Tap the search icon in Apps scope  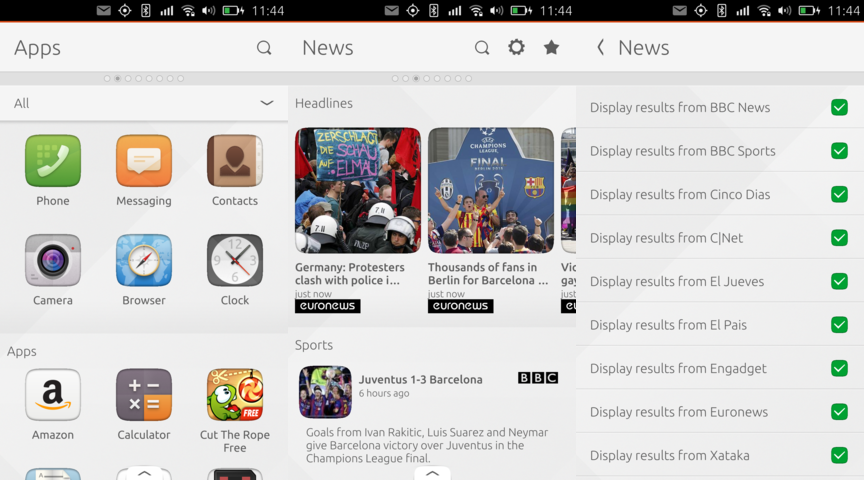click(264, 48)
